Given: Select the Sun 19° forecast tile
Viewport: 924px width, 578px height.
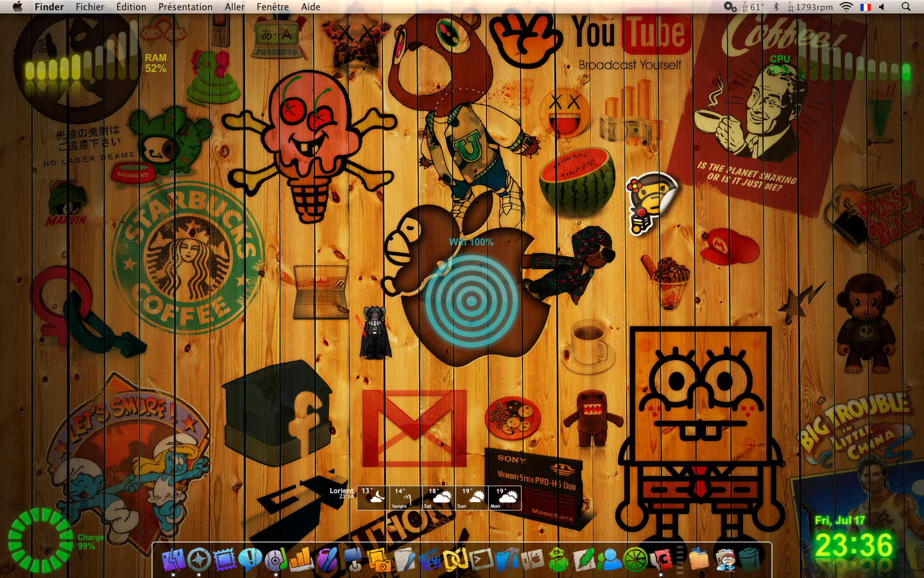Looking at the screenshot, I should [x=472, y=498].
